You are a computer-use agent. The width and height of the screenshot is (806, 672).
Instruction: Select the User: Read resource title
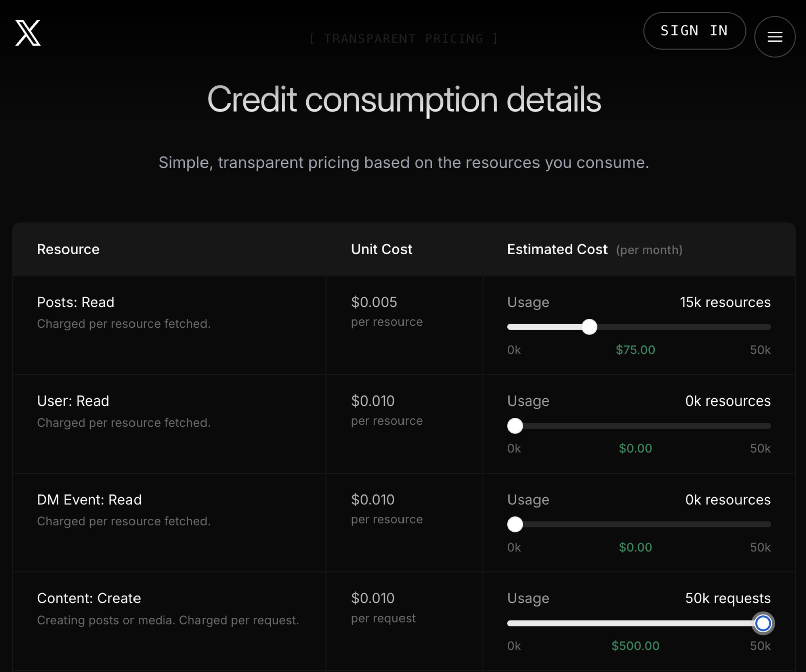[x=73, y=401]
